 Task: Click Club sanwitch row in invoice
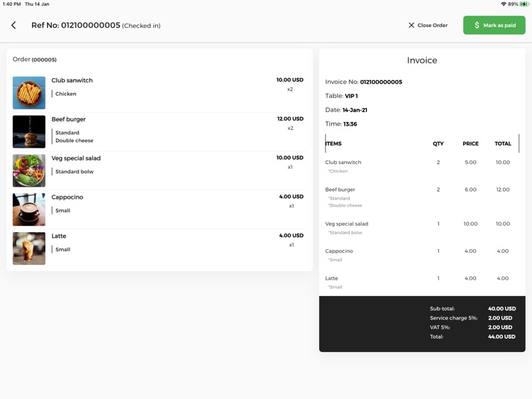tap(422, 166)
